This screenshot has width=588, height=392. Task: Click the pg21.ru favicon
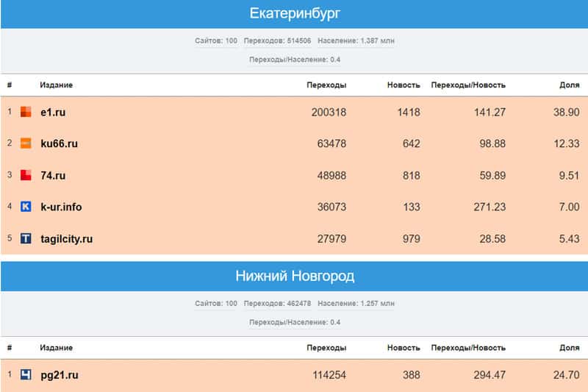26,374
